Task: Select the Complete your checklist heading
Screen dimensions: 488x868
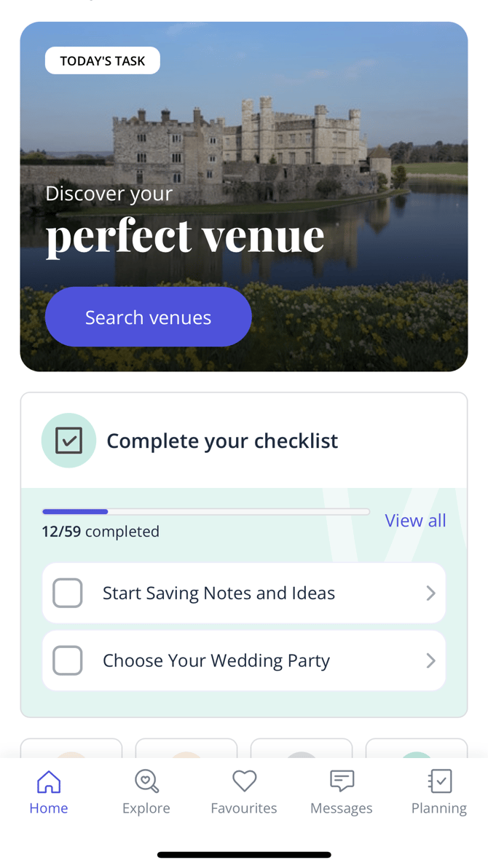Action: pos(222,441)
